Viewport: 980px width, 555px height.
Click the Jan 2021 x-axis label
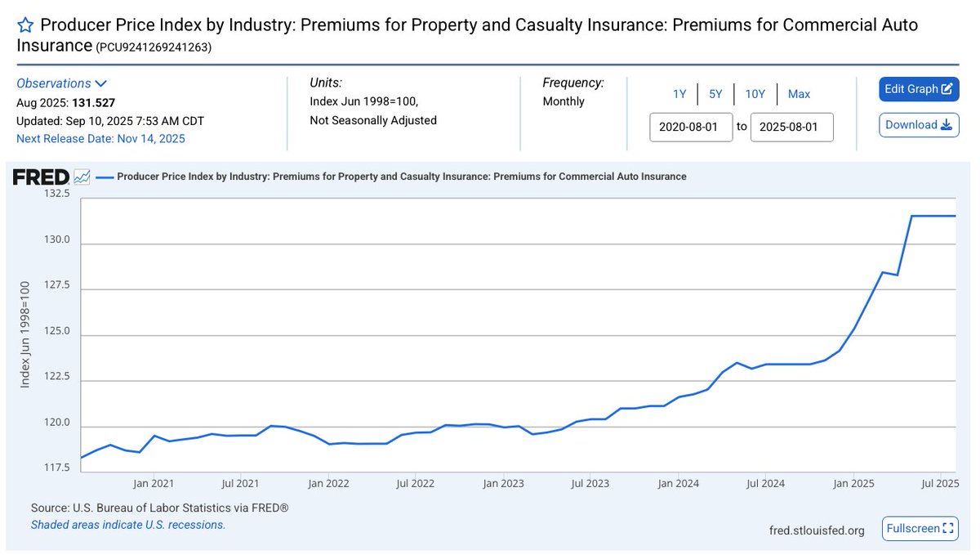coord(154,484)
